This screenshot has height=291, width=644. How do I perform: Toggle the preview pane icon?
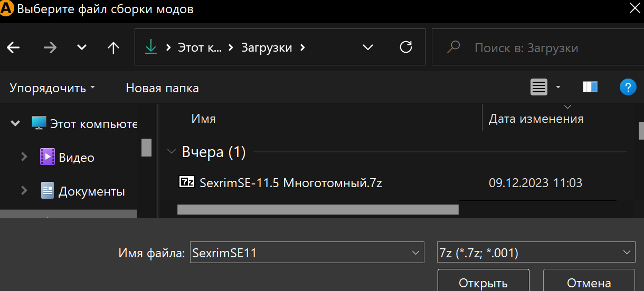pyautogui.click(x=590, y=88)
